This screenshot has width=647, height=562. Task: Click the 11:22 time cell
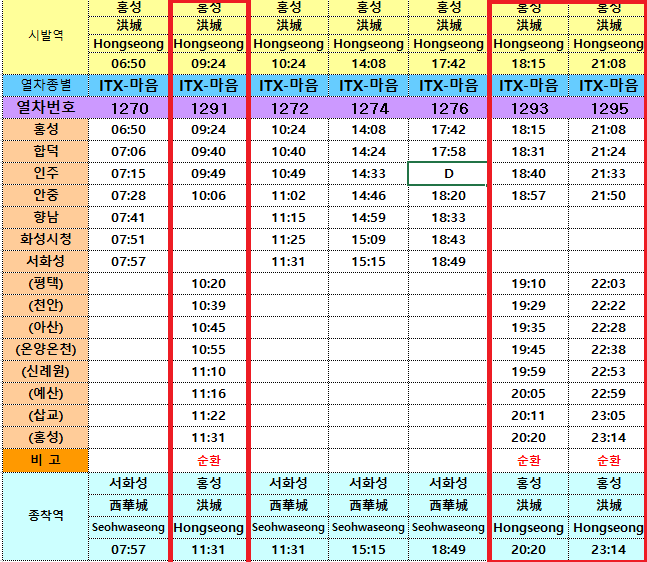[x=209, y=416]
